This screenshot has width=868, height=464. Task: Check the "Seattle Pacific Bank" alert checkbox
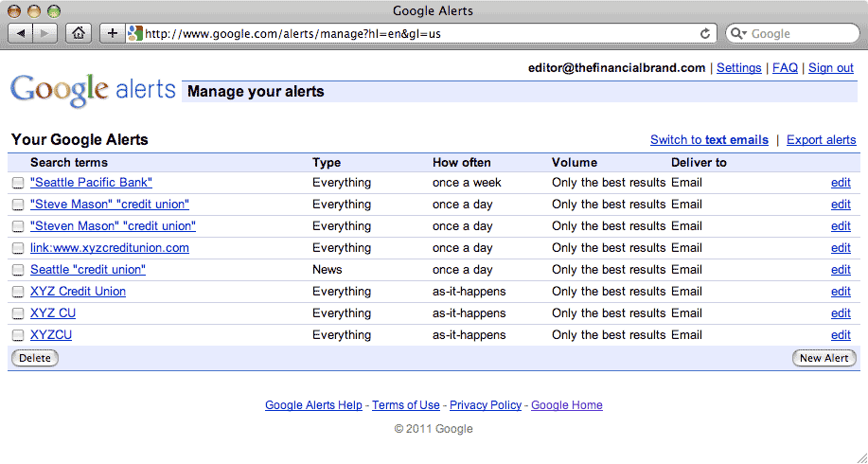click(18, 183)
